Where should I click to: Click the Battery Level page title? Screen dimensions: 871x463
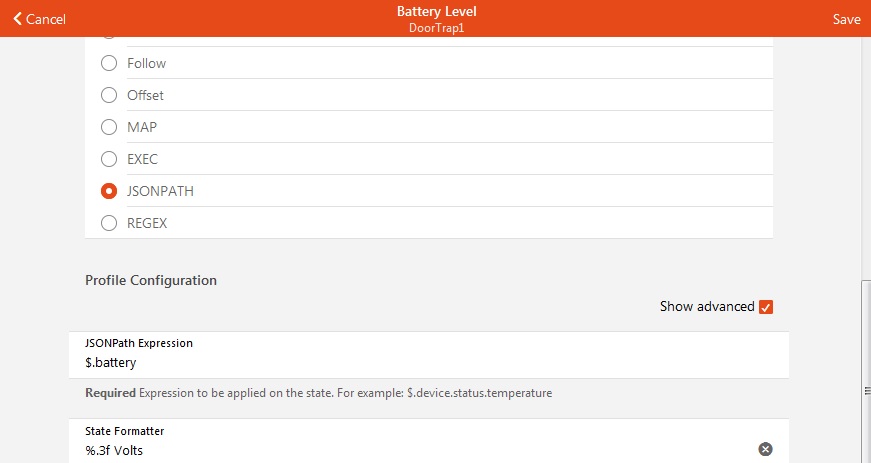[436, 11]
